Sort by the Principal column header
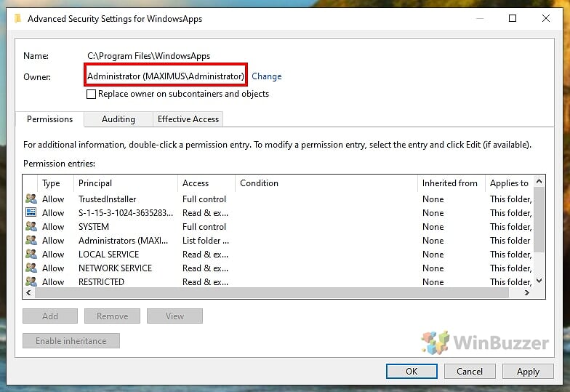570x392 pixels. pos(125,183)
